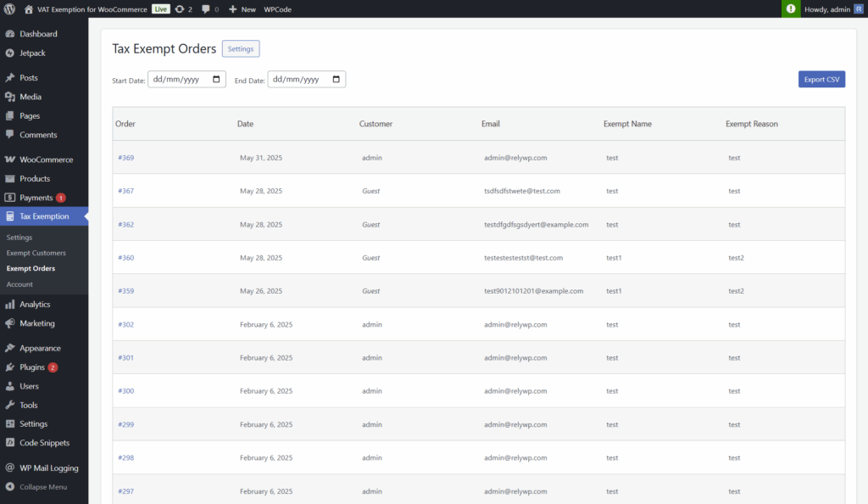
Task: Click the Comments sidebar icon
Action: [x=10, y=135]
